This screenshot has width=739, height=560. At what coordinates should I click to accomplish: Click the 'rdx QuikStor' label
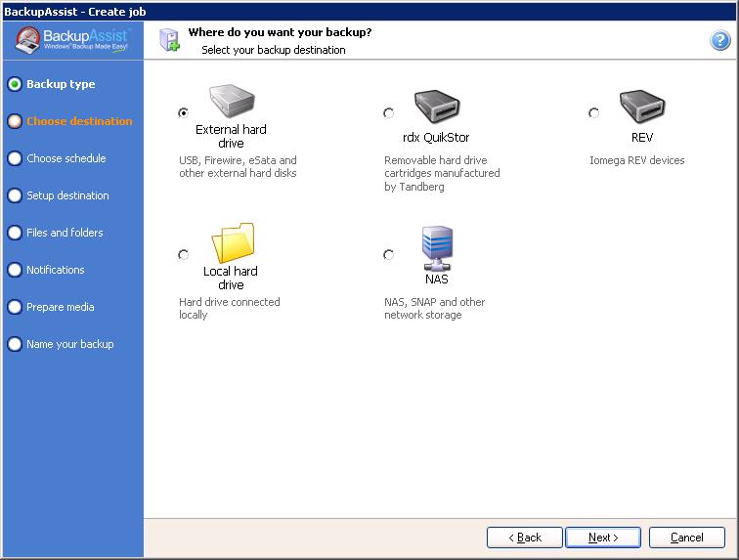tap(436, 138)
